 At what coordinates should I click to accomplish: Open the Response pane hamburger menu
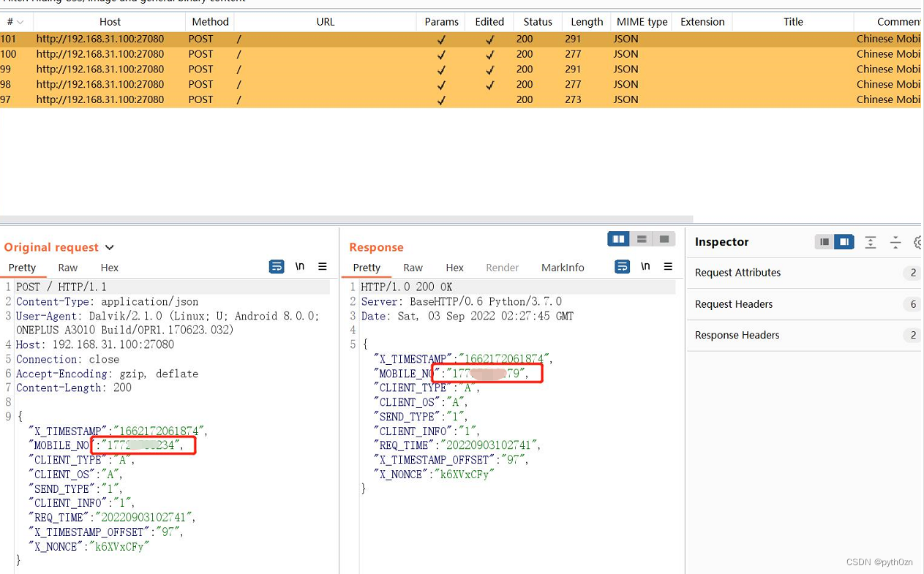coord(668,267)
